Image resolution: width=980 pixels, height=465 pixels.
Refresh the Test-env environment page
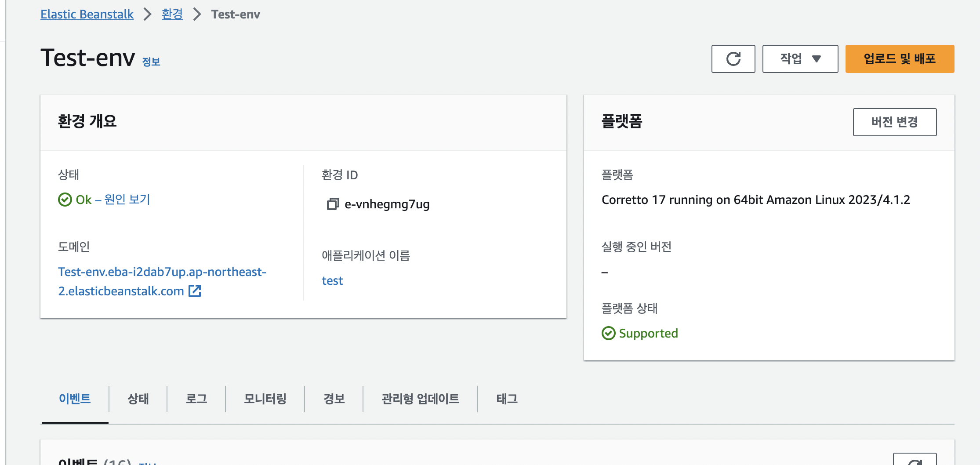733,59
